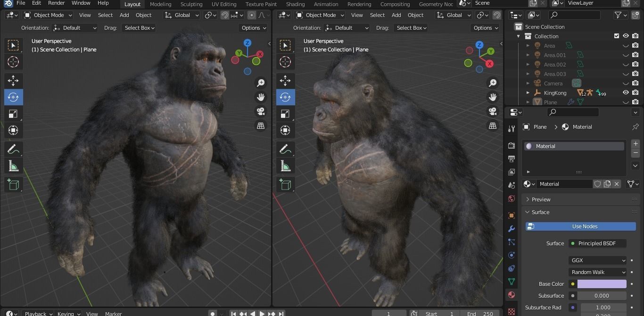The height and width of the screenshot is (316, 644).
Task: Open Modifier properties wrench tab
Action: (x=512, y=229)
